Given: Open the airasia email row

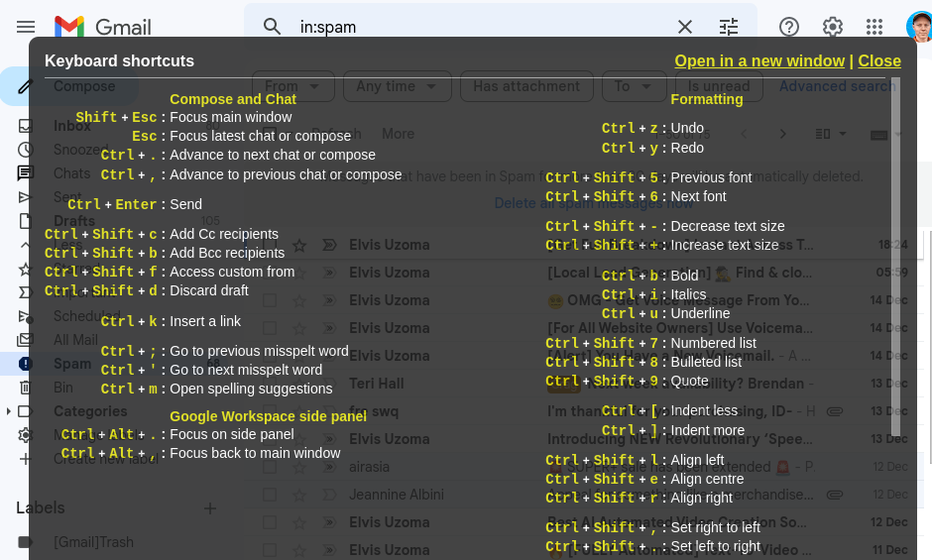Looking at the screenshot, I should click(x=585, y=467).
